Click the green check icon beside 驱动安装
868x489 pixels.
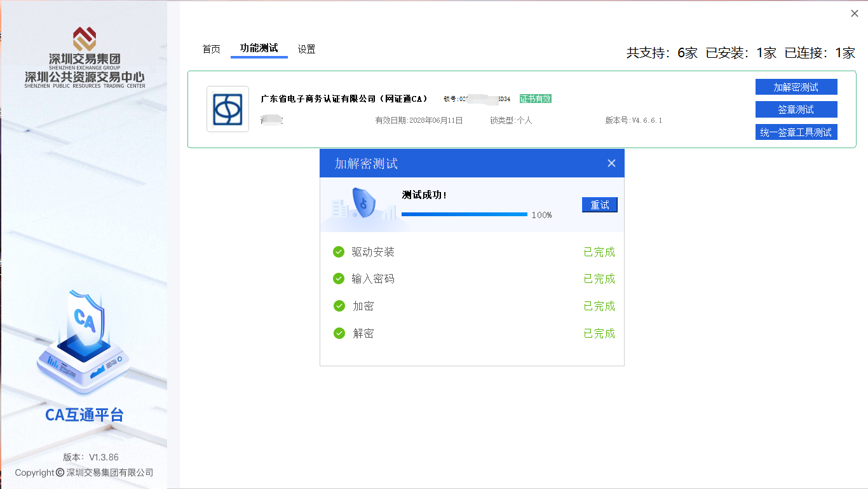pyautogui.click(x=339, y=252)
